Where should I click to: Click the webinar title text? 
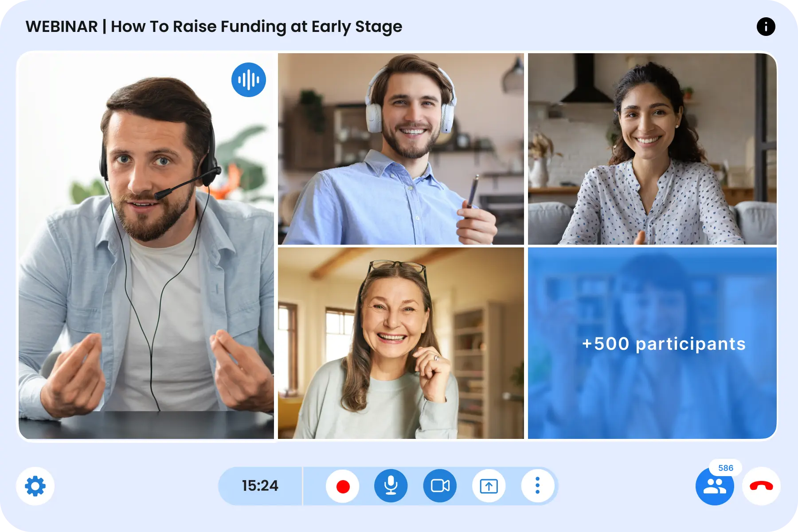(x=214, y=27)
